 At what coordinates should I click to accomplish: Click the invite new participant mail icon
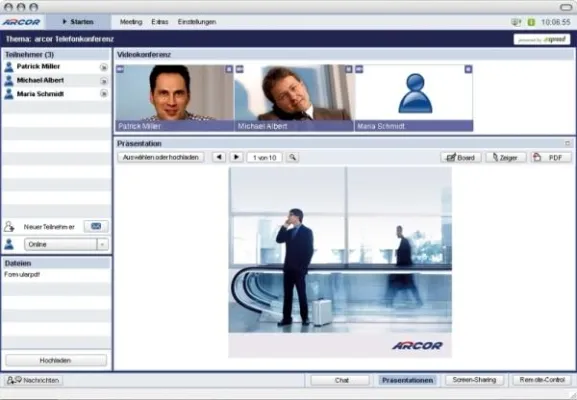click(96, 226)
